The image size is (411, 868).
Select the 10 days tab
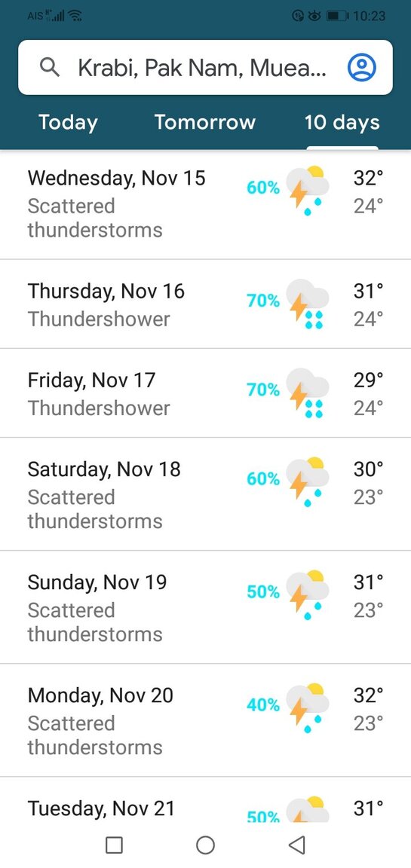[342, 122]
